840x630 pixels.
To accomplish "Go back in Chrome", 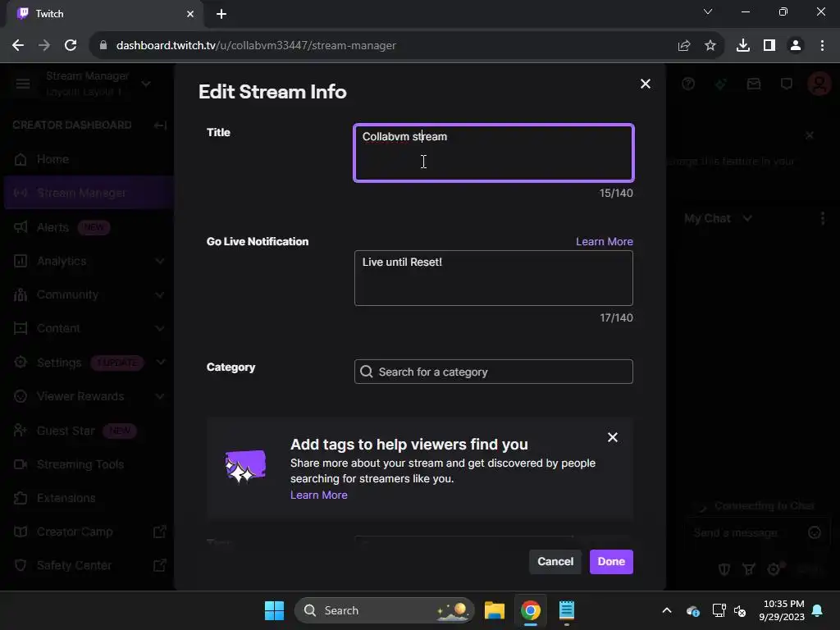I will [18, 46].
